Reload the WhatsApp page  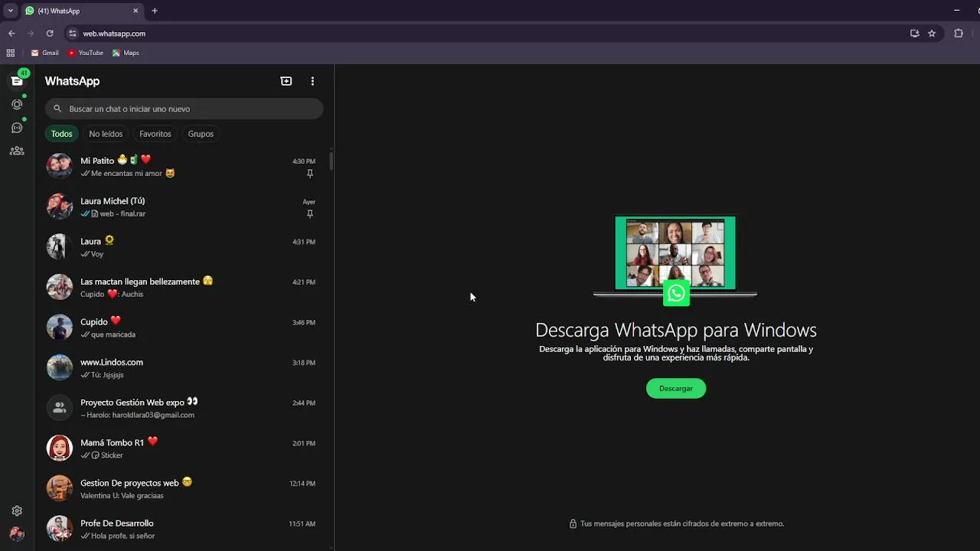point(50,34)
